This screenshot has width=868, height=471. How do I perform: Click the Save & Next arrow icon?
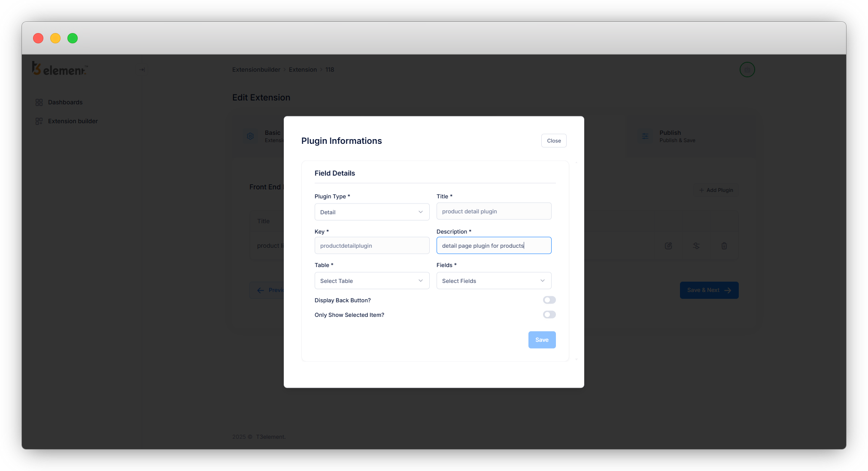(x=728, y=290)
